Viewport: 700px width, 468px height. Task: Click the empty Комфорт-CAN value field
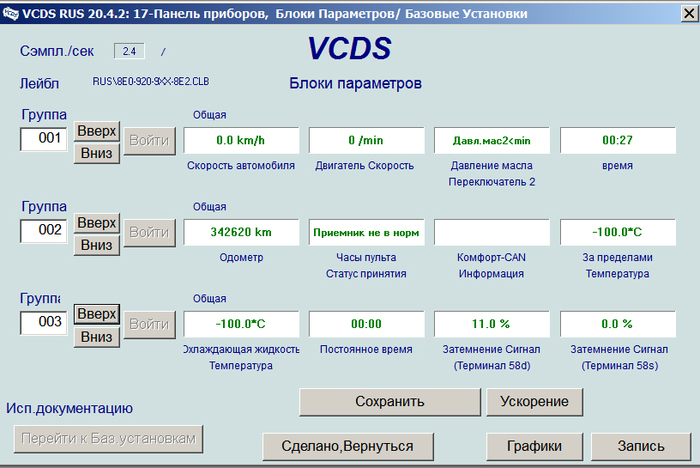(x=492, y=232)
